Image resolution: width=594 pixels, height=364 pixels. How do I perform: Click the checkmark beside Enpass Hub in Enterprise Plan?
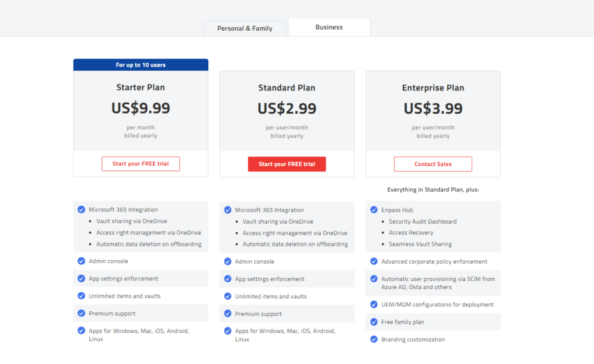tap(374, 209)
